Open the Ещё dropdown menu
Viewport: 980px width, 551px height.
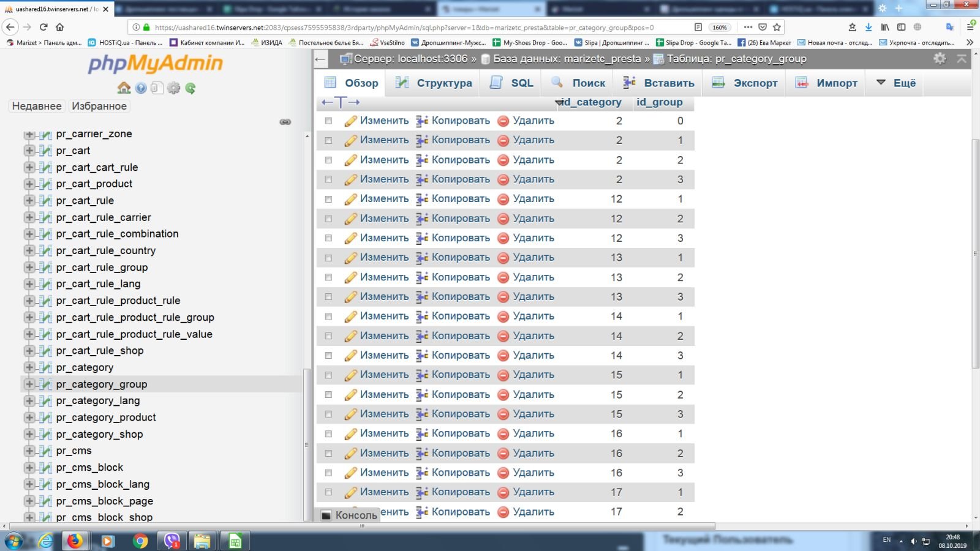(895, 83)
